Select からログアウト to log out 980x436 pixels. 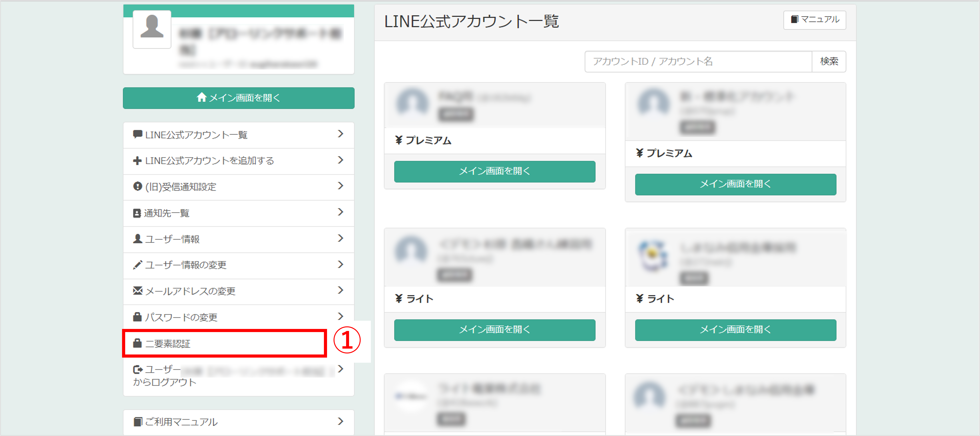point(165,382)
